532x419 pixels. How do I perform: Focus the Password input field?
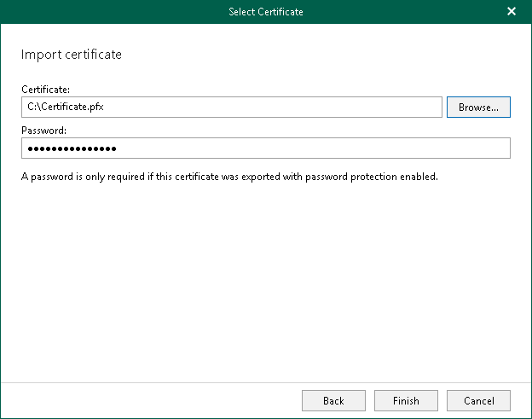point(265,148)
